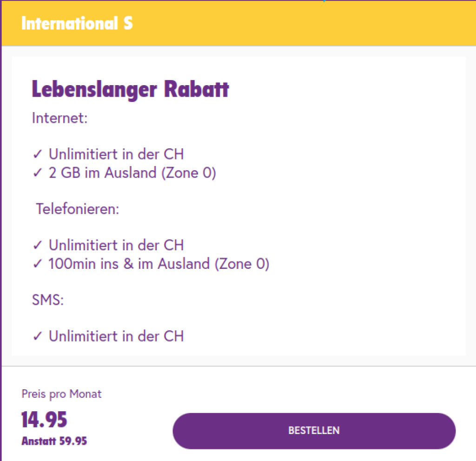Click checkmark beside Internet Unlimitiert in der CH
This screenshot has height=461, width=476.
coord(38,154)
